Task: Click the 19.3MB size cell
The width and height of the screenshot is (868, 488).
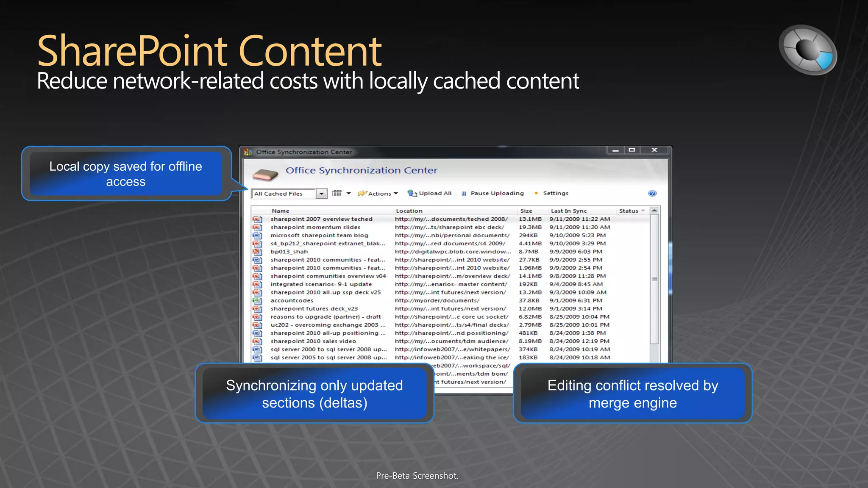Action: pos(530,227)
